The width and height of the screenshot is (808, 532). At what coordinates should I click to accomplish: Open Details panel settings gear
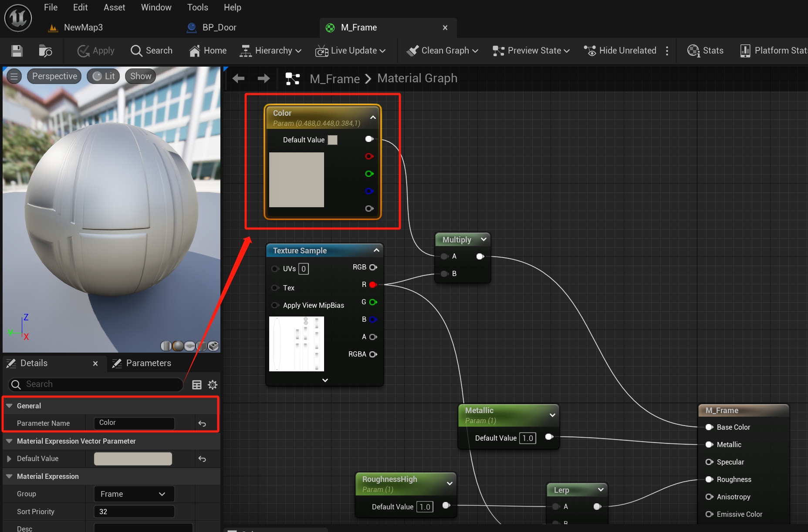coord(213,385)
